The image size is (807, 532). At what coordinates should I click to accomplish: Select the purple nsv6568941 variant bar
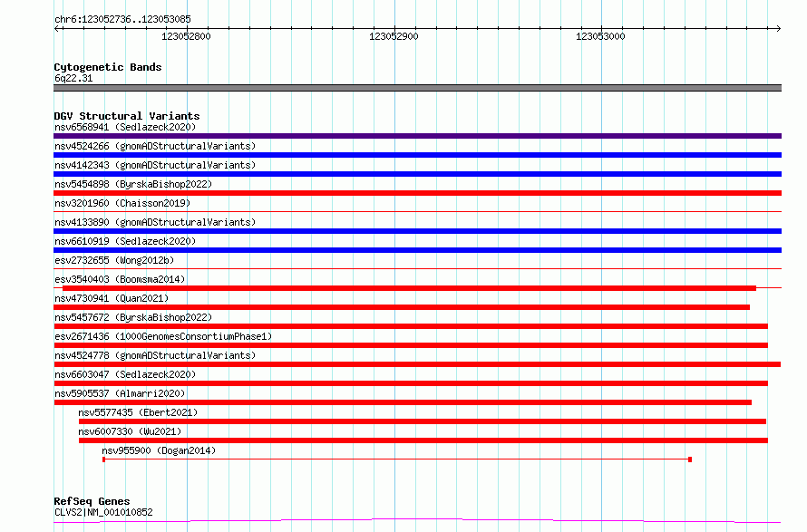point(417,136)
